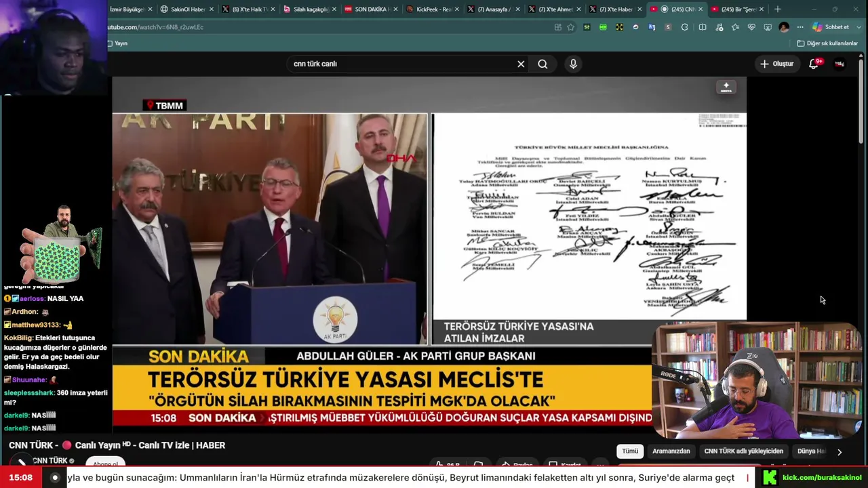Open the Diğer sık kullanılanlar folder

(x=827, y=43)
